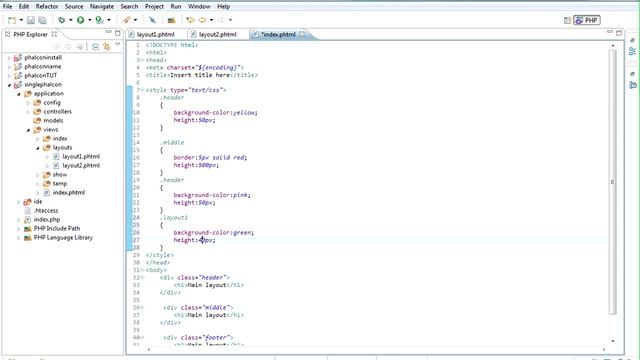
Task: Open the New file dropdown arrow
Action: click(21, 20)
